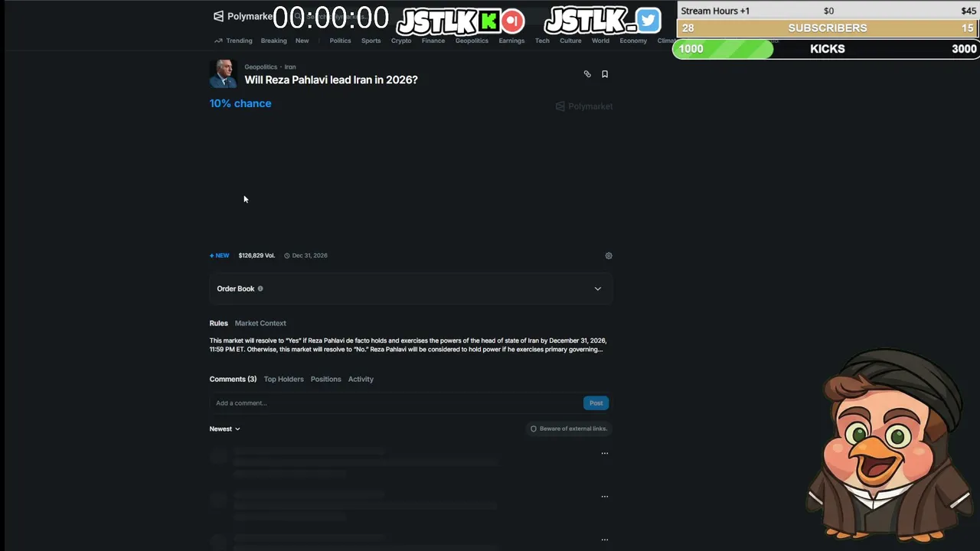This screenshot has width=980, height=551.
Task: Click the rules description paragraph
Action: (x=408, y=345)
